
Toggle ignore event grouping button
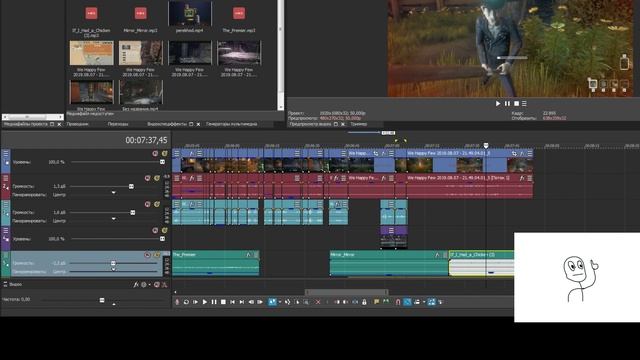440,302
